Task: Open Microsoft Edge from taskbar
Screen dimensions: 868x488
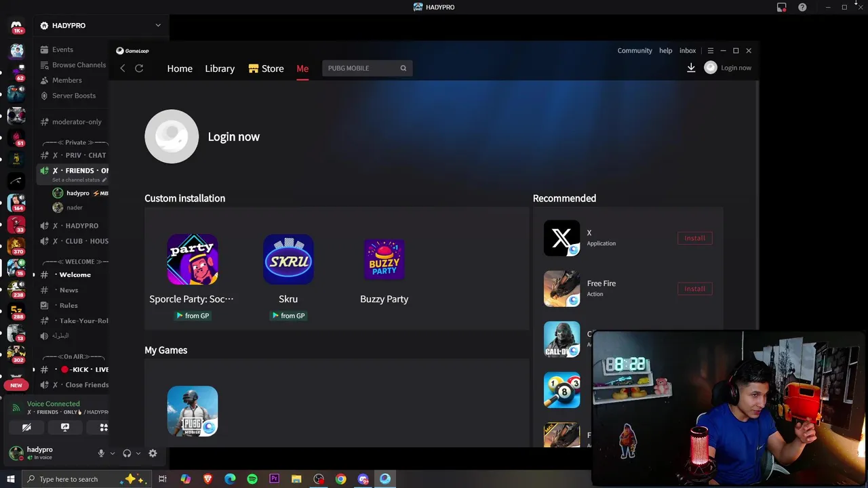Action: click(x=230, y=479)
